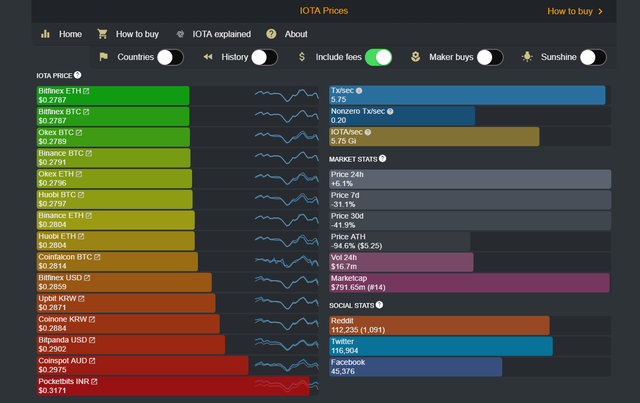Click the Marketcap $791.65m stat
Image resolution: width=640 pixels, height=403 pixels.
469,283
